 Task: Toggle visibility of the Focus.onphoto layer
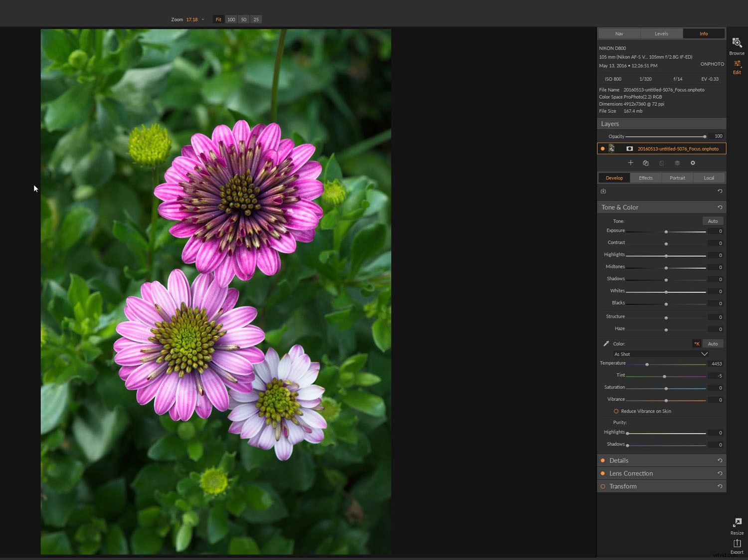602,148
